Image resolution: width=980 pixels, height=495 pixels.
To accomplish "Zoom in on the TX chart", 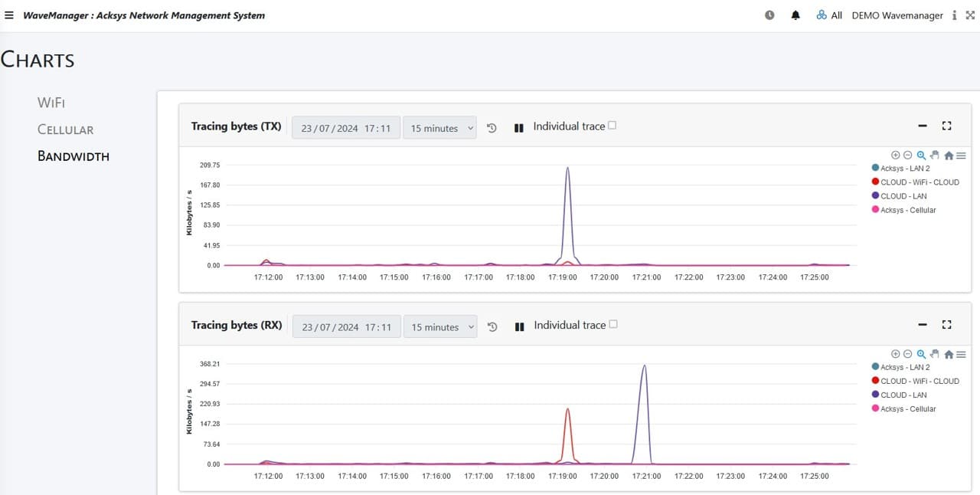I will click(x=896, y=155).
